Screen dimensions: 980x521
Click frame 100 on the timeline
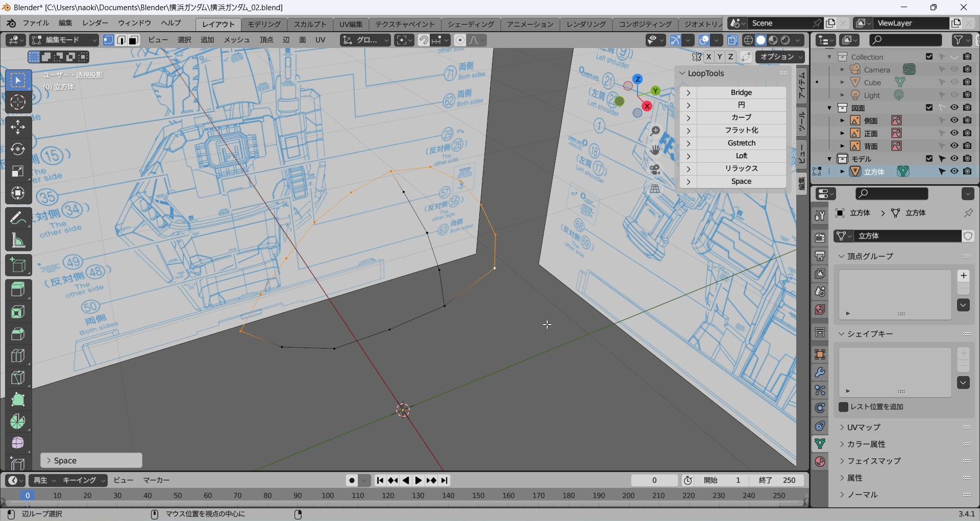point(328,495)
